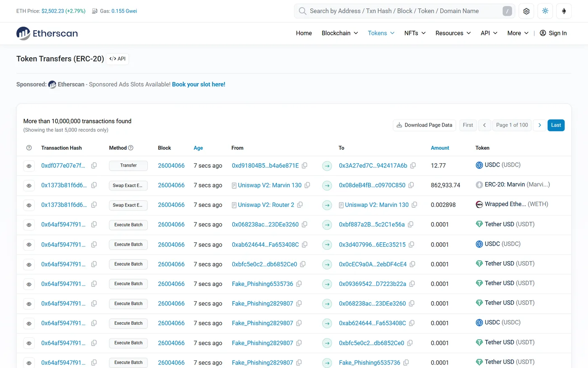
Task: Expand the Blockchain menu
Action: (x=340, y=33)
